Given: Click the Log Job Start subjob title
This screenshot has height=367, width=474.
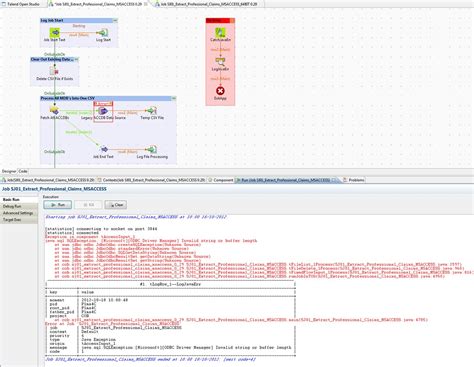Looking at the screenshot, I should 52,20.
